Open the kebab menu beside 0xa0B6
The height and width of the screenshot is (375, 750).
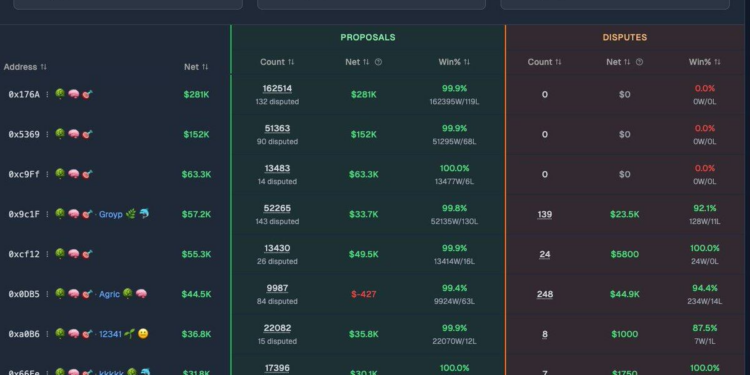point(47,334)
